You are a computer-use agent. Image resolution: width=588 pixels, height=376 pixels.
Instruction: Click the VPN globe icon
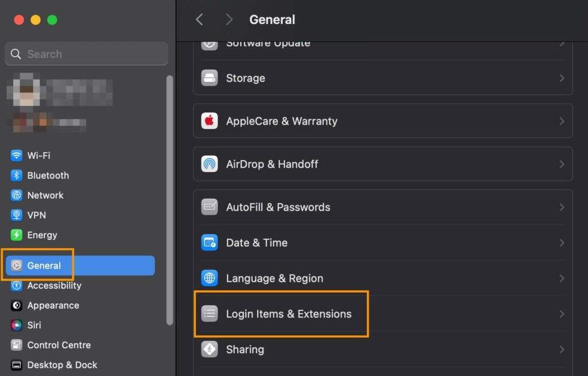pos(17,215)
